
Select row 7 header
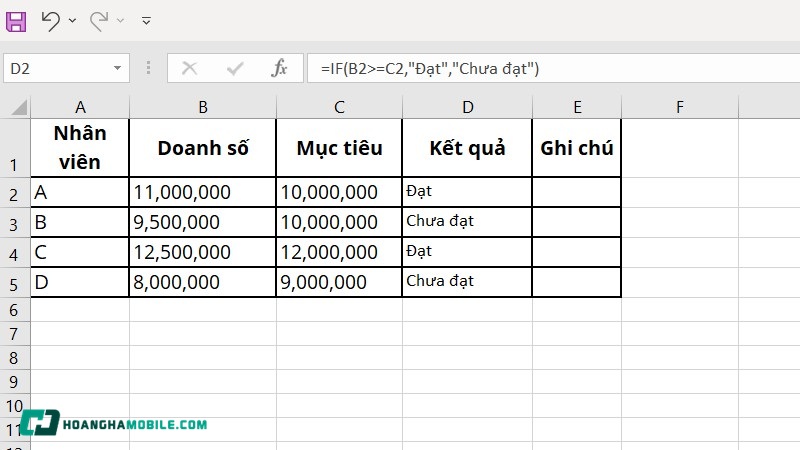point(15,334)
